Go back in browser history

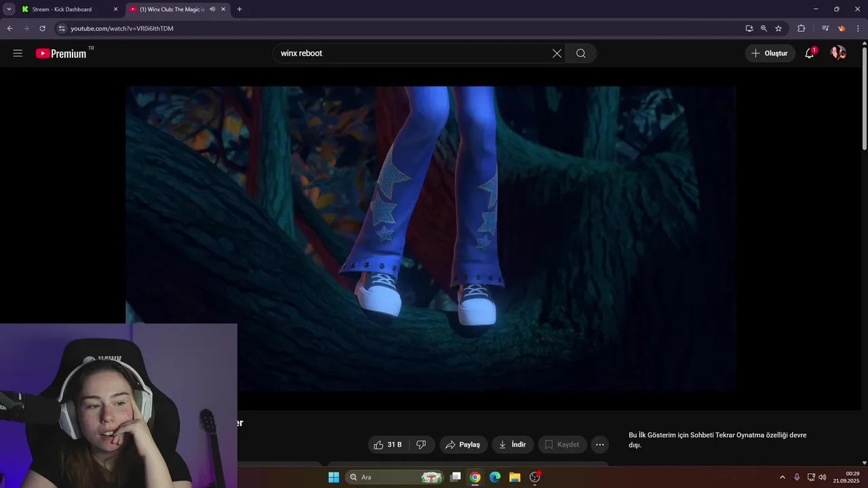point(9,28)
